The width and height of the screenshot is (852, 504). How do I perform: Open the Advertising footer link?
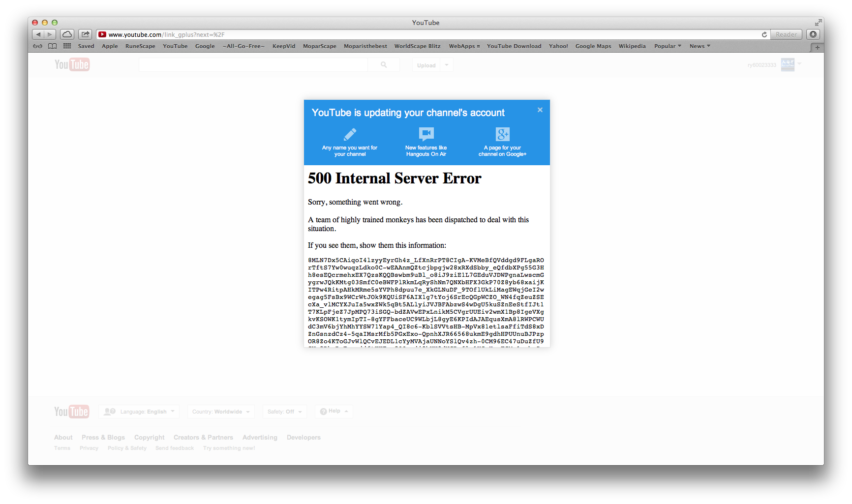260,437
